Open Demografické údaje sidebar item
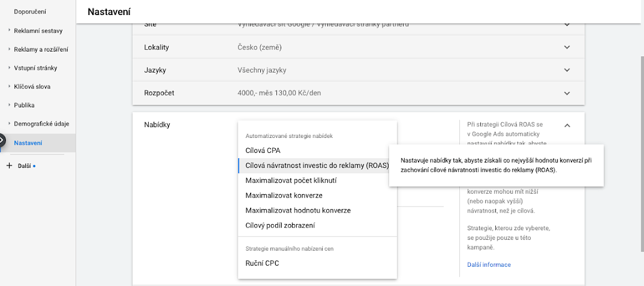 tap(41, 124)
